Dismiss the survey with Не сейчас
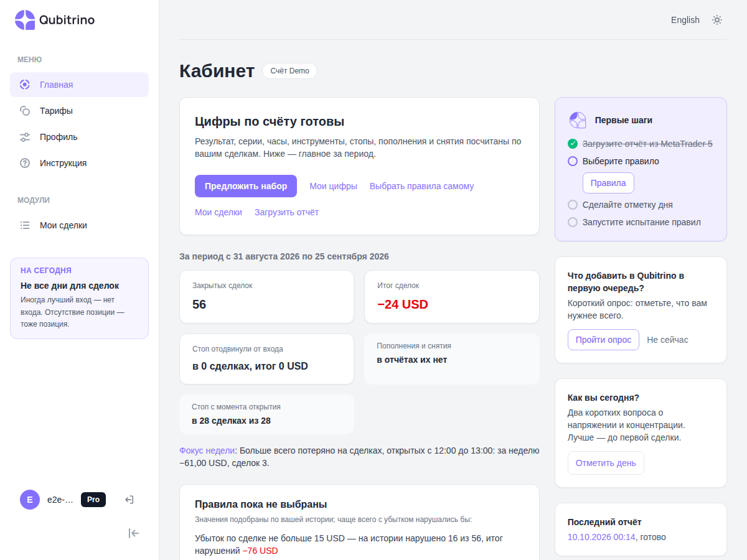The width and height of the screenshot is (747, 560). pos(667,340)
